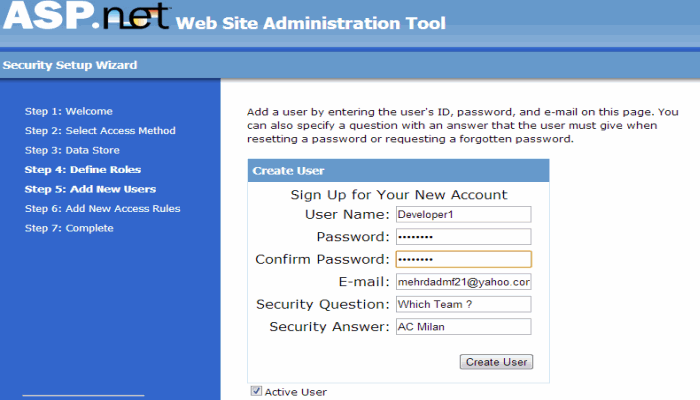Click the Create User panel header
This screenshot has height=400, width=700.
(398, 171)
